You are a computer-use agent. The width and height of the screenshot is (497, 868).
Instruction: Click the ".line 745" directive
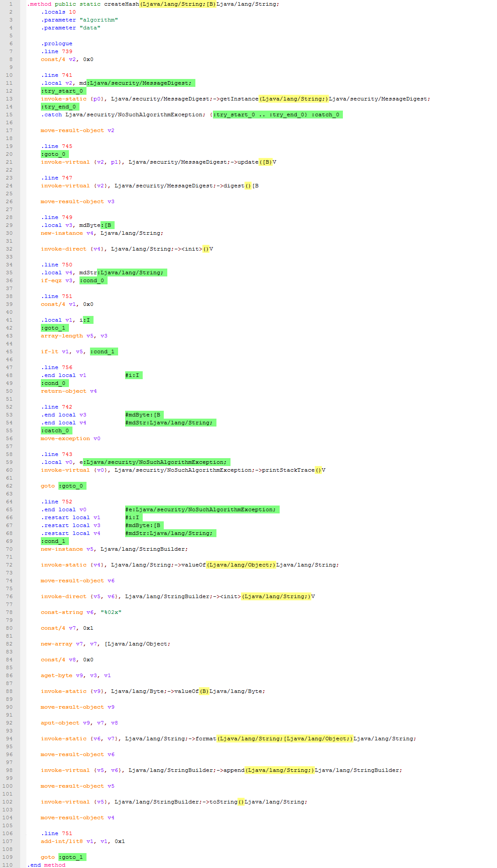pos(57,146)
